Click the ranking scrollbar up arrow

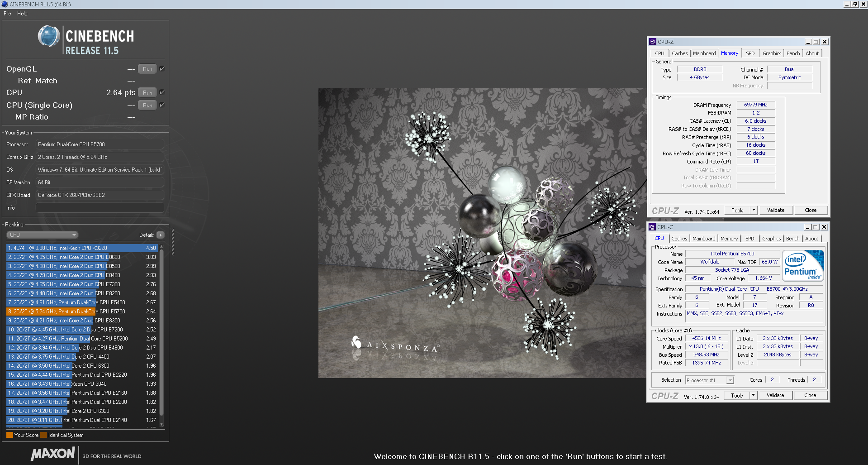pos(161,247)
